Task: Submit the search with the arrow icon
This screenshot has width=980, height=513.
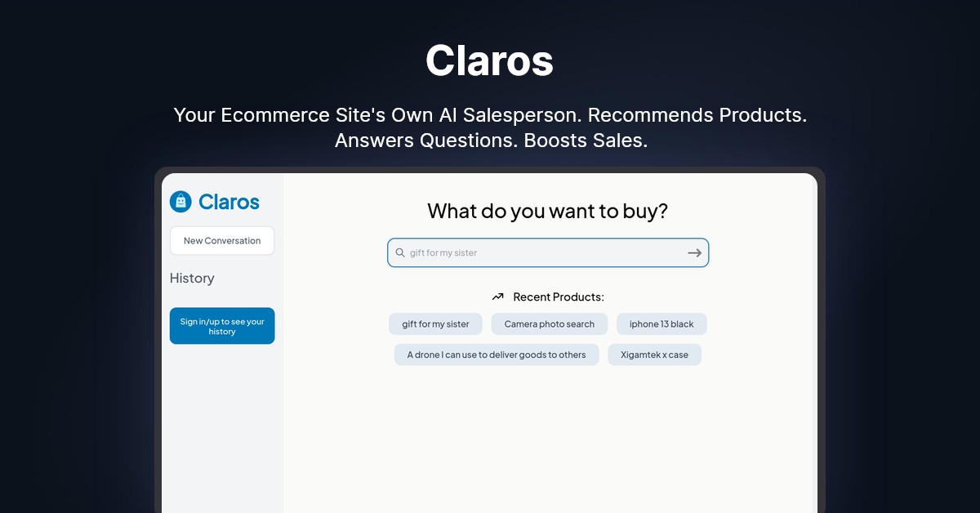Action: 694,253
